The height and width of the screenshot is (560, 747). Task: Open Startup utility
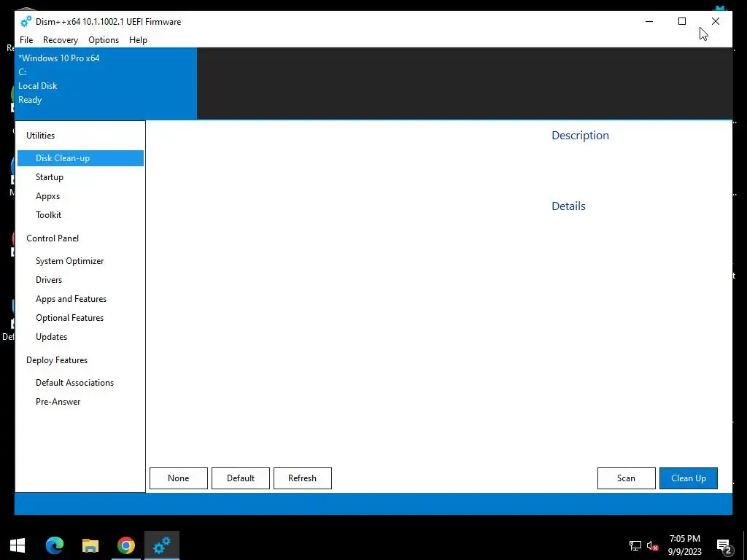(x=50, y=177)
